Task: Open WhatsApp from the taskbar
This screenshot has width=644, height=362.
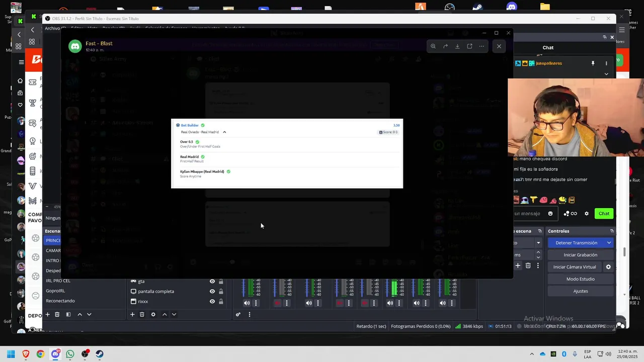Action: coord(70,354)
